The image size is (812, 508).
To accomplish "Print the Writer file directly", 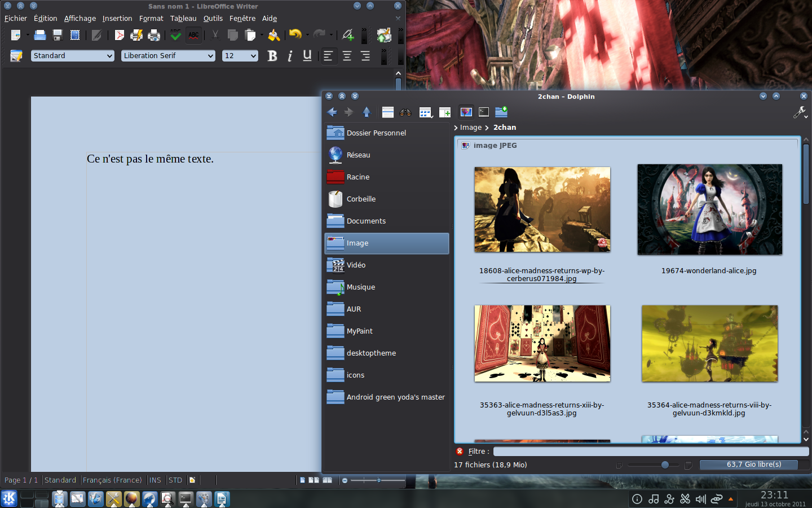I will coord(136,35).
